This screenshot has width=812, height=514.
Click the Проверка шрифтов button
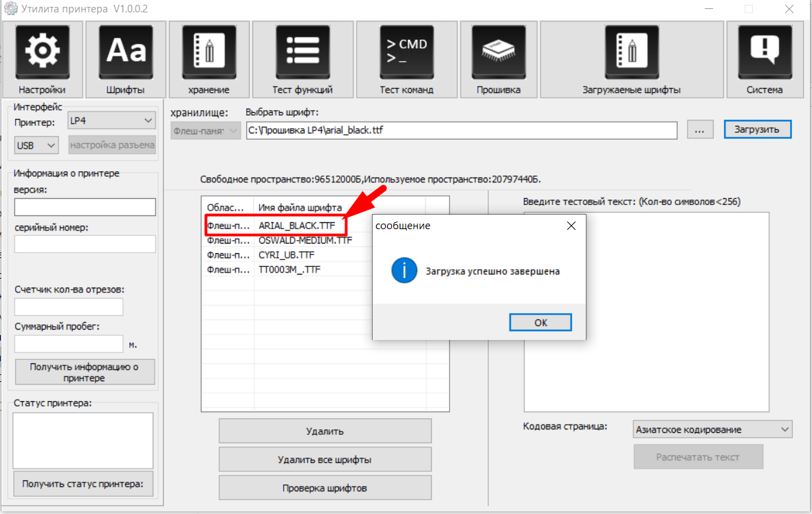[x=325, y=488]
